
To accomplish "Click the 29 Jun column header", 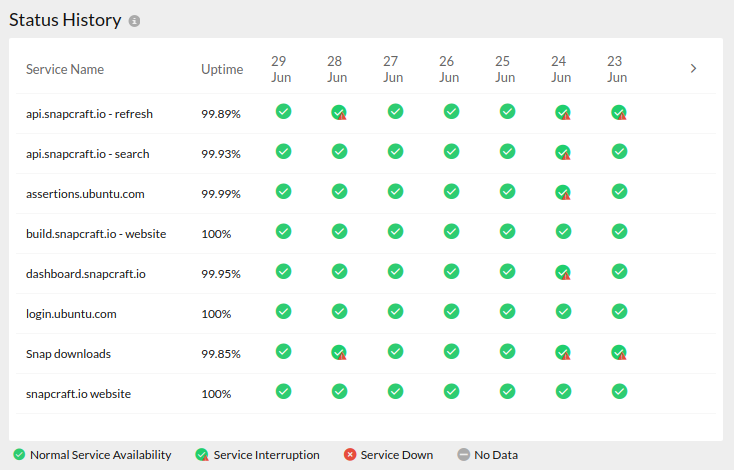I will [x=281, y=69].
